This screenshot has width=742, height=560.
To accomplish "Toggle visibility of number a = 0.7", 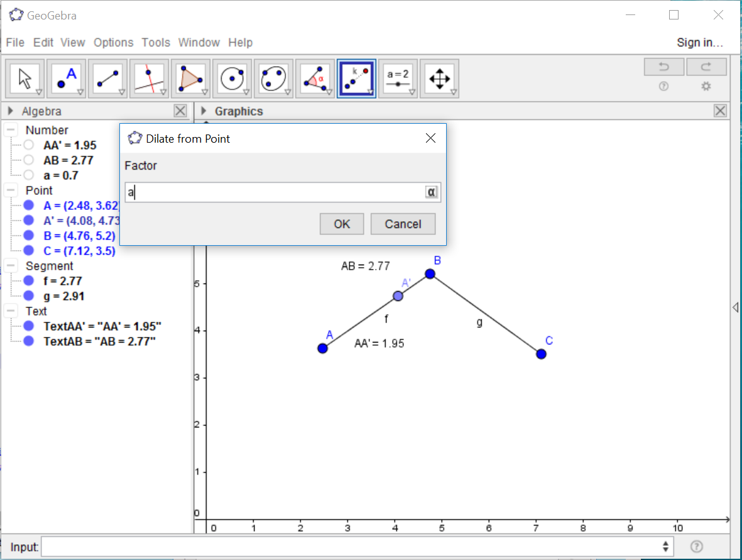I will (29, 175).
